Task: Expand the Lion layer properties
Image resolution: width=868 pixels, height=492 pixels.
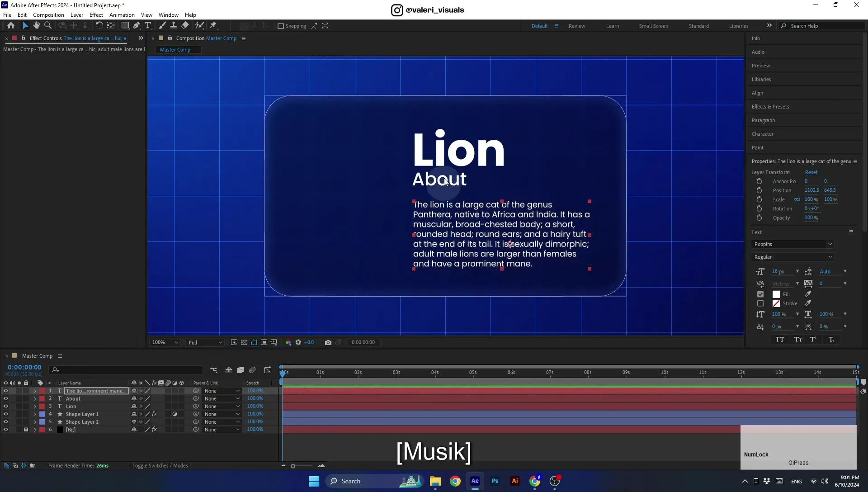Action: click(x=35, y=407)
